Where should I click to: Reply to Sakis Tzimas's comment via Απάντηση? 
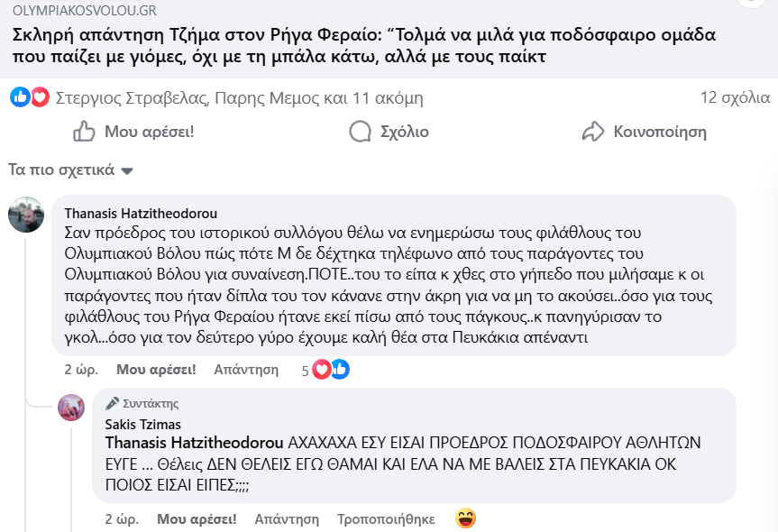pos(287,518)
